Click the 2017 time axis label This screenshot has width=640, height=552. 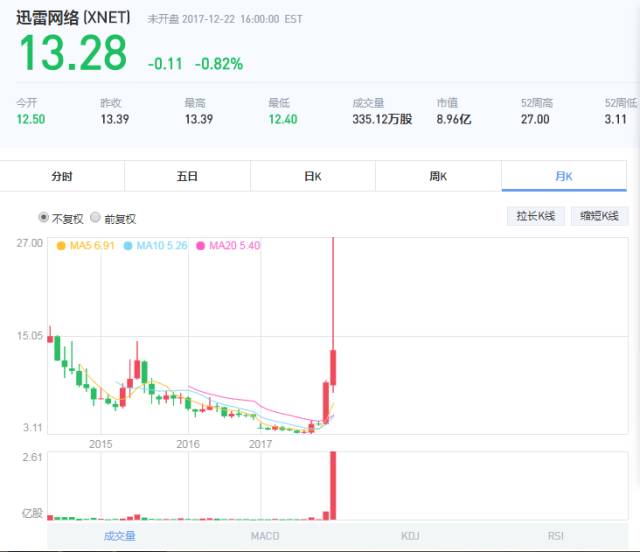click(260, 444)
